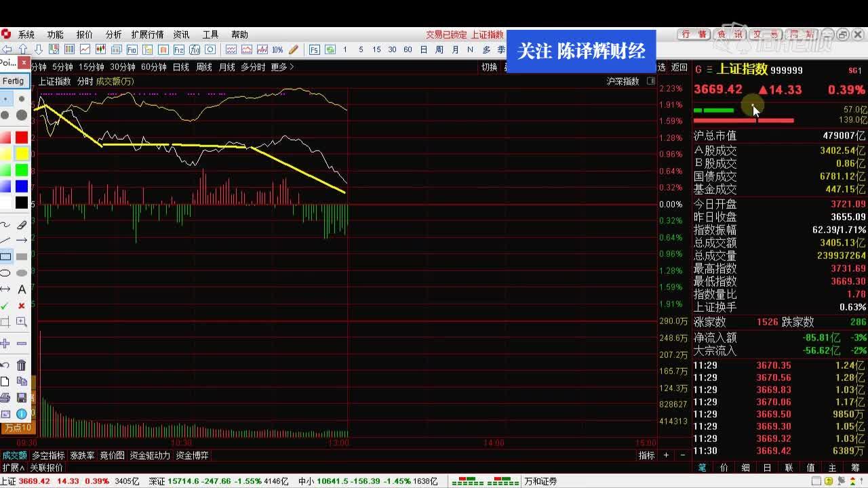Select the 15分钟 chart tab
This screenshot has width=868, height=488.
pyautogui.click(x=92, y=67)
